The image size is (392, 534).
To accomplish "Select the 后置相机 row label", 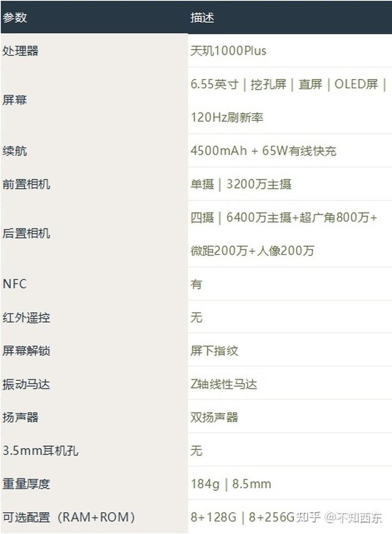I will coord(26,234).
